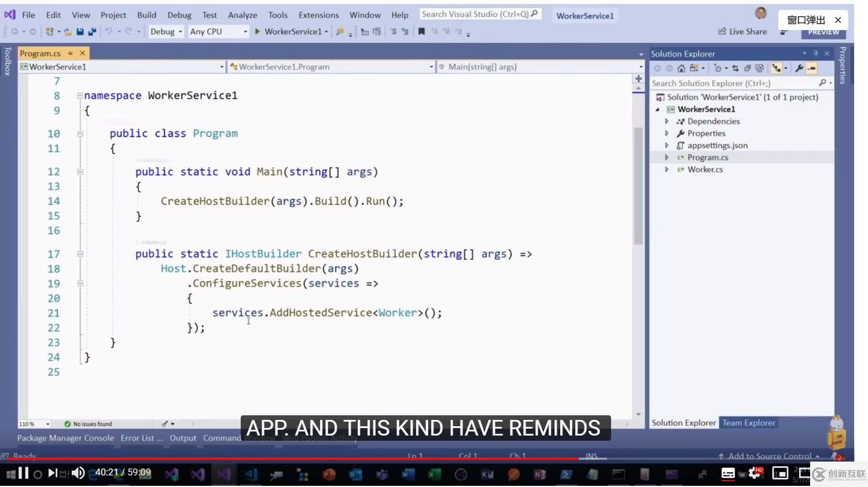Pin the Program.cs tab
Screen dimensions: 868x487
coord(71,53)
